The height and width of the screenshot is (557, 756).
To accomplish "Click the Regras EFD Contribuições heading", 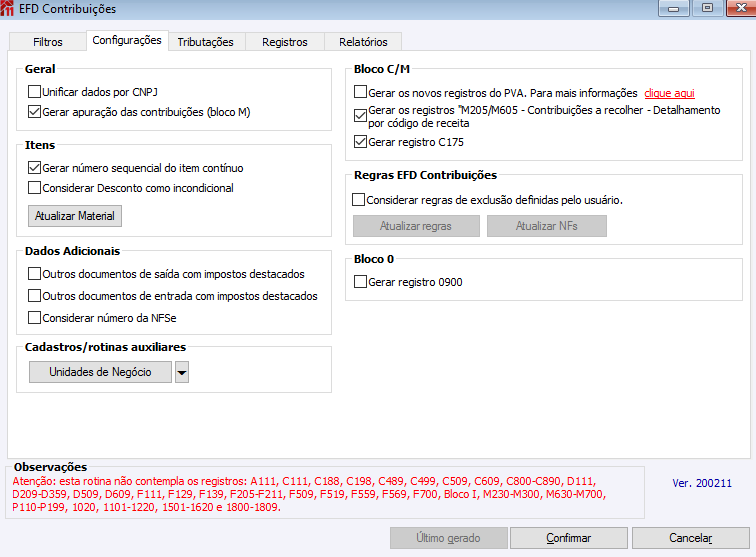I will [425, 175].
